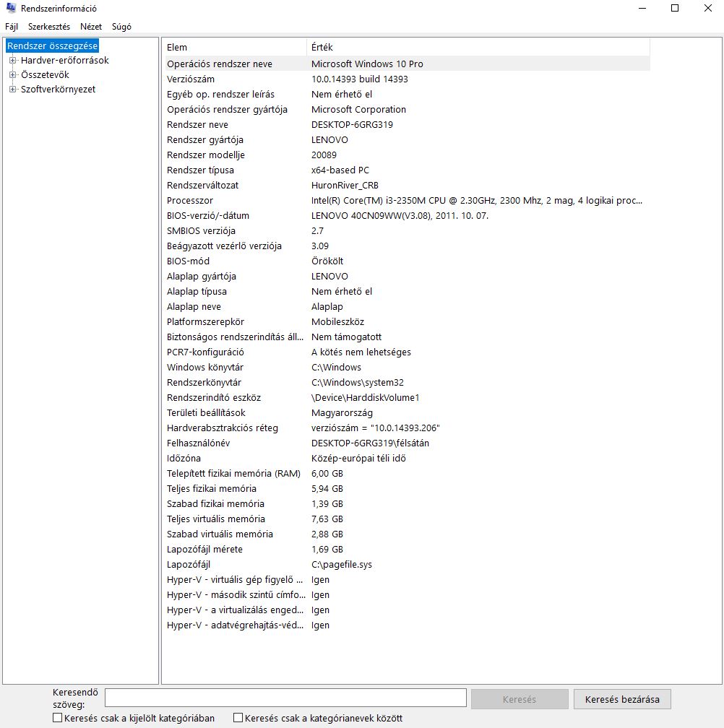Open the Szerkesztés menu
This screenshot has height=728, width=724.
click(49, 27)
